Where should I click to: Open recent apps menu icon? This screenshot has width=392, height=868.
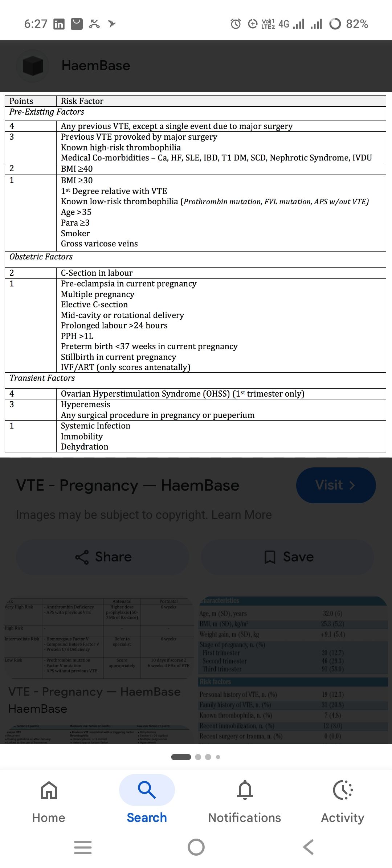pyautogui.click(x=83, y=847)
